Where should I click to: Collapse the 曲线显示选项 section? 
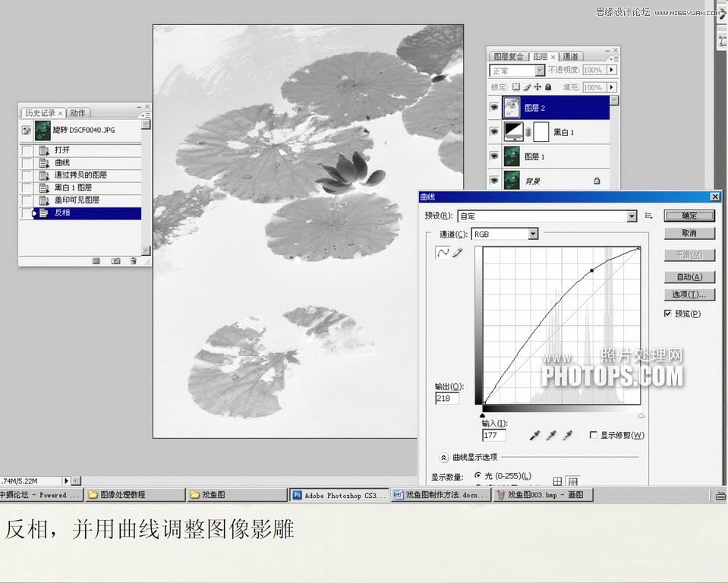pos(445,457)
